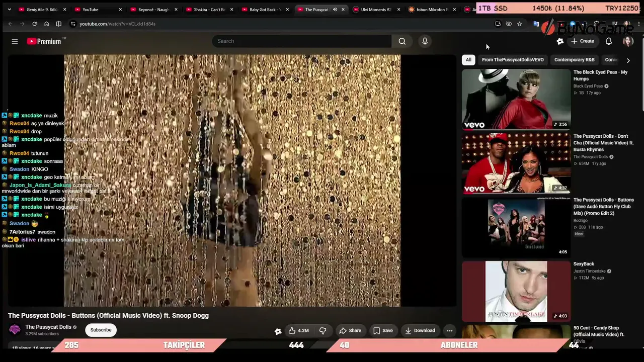Image resolution: width=644 pixels, height=362 pixels.
Task: Select Contemporary R&B filter chip
Action: click(x=574, y=60)
